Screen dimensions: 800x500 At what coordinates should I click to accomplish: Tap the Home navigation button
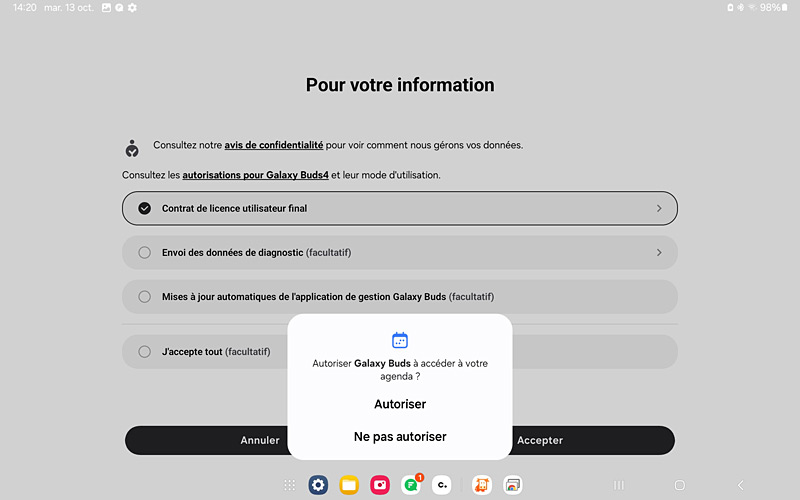click(680, 485)
